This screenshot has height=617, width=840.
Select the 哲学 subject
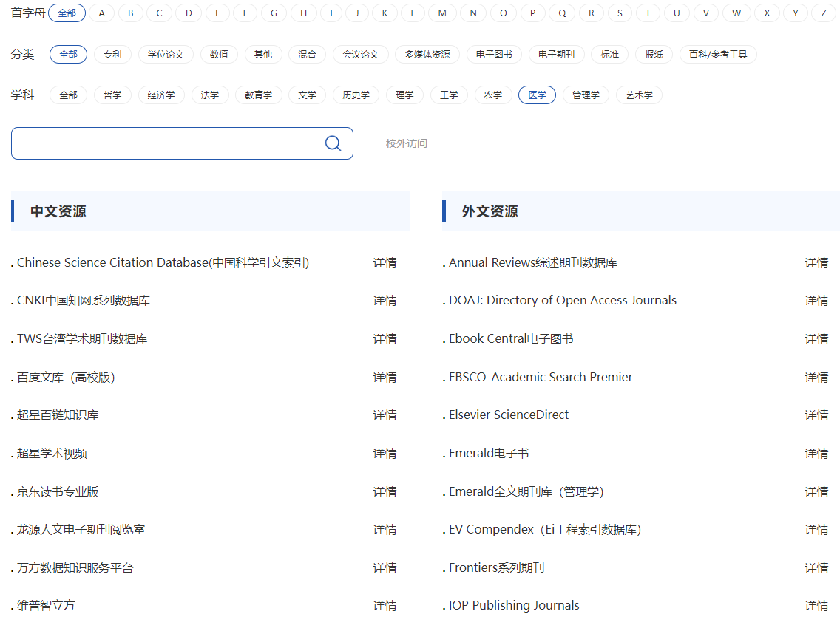pyautogui.click(x=112, y=95)
